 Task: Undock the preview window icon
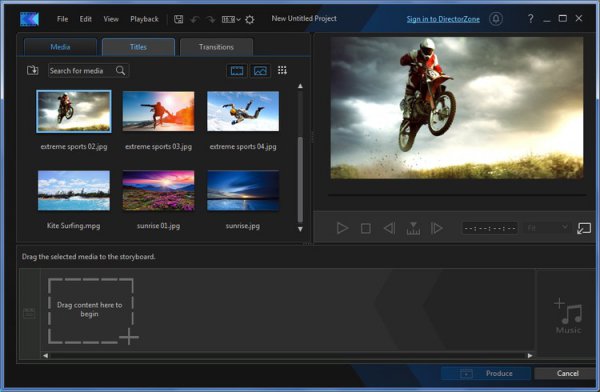[584, 229]
